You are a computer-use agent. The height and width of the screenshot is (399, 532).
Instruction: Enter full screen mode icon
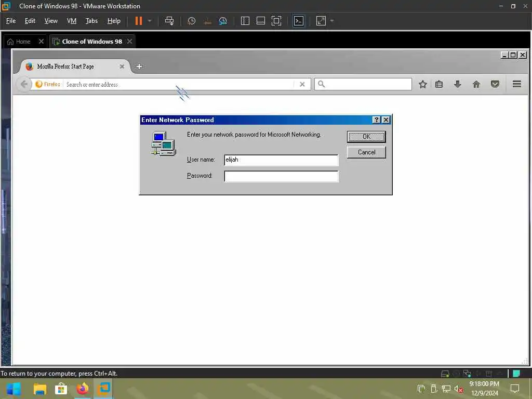[276, 21]
